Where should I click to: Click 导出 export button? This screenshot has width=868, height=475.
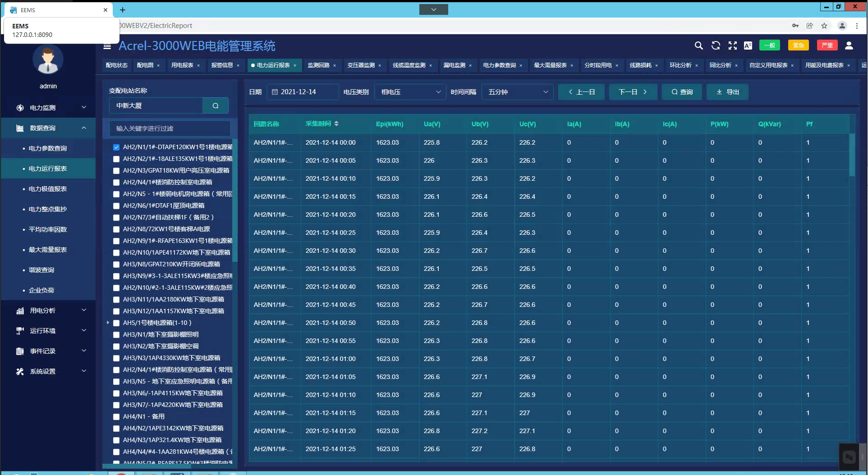point(728,92)
